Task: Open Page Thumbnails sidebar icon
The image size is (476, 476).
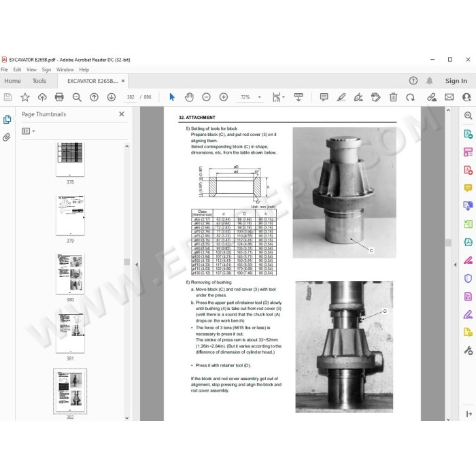Action: (x=7, y=119)
